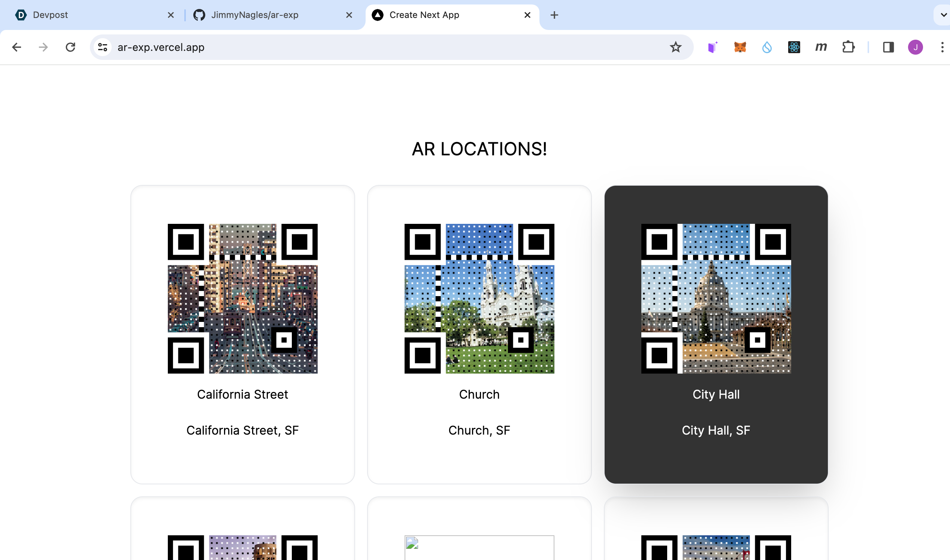This screenshot has width=950, height=560.
Task: Toggle the browser side panel
Action: [888, 47]
